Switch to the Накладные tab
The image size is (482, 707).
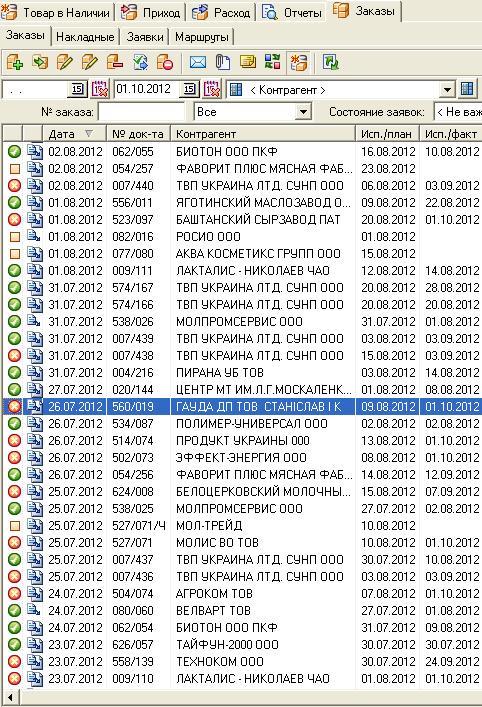(x=85, y=37)
